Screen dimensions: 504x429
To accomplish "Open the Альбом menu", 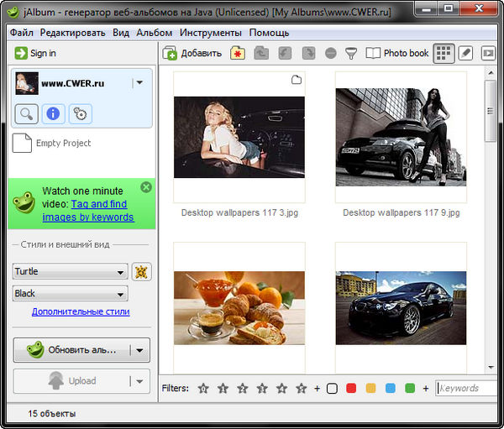I will [x=153, y=33].
